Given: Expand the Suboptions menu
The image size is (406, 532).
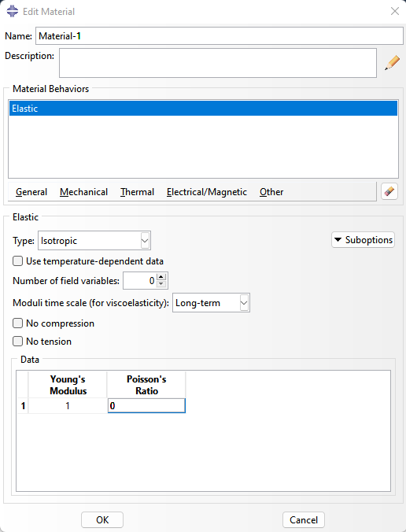Looking at the screenshot, I should (363, 240).
